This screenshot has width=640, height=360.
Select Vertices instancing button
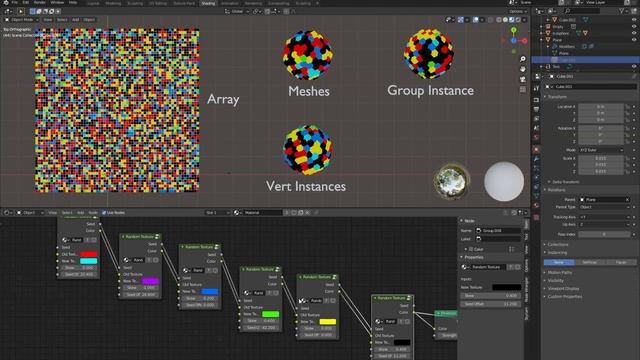(589, 262)
